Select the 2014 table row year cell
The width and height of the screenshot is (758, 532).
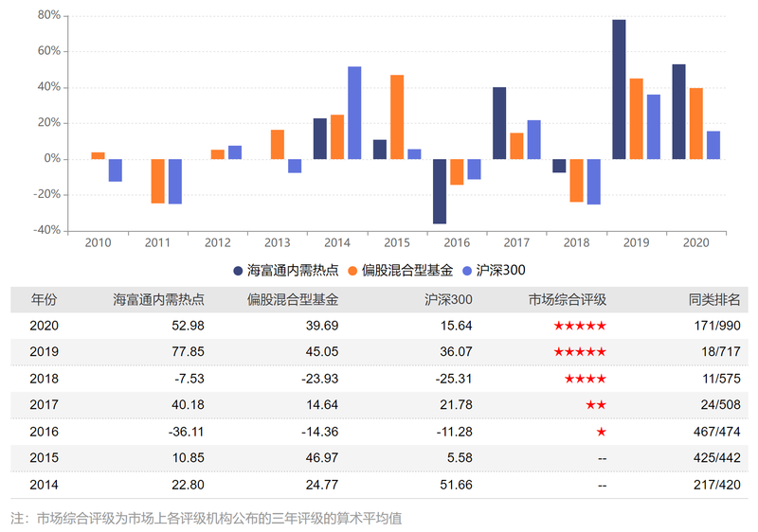(x=44, y=485)
